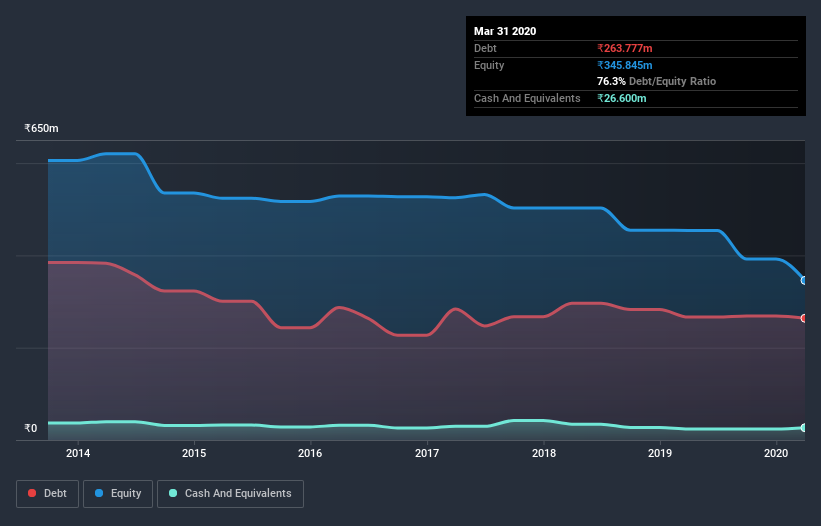This screenshot has width=821, height=526.
Task: Click the Debt label in tooltip
Action: (x=485, y=48)
